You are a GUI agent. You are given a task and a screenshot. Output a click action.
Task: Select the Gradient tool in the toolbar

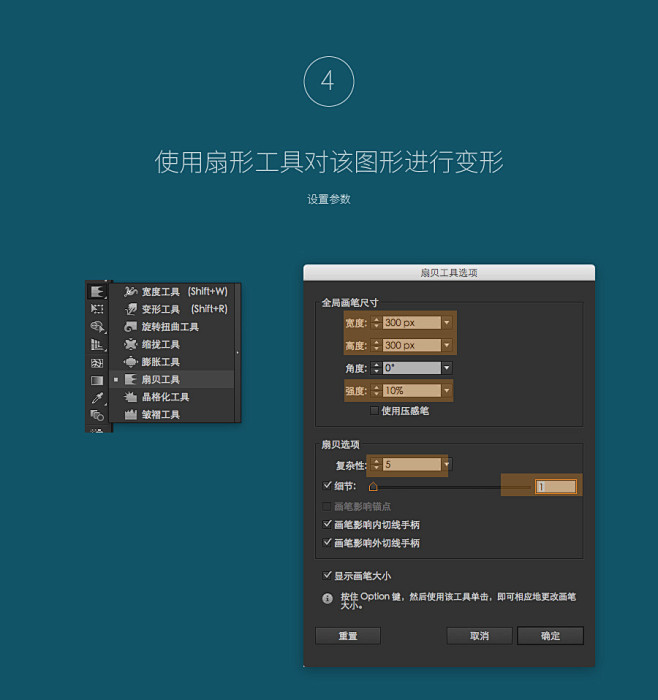pyautogui.click(x=97, y=380)
